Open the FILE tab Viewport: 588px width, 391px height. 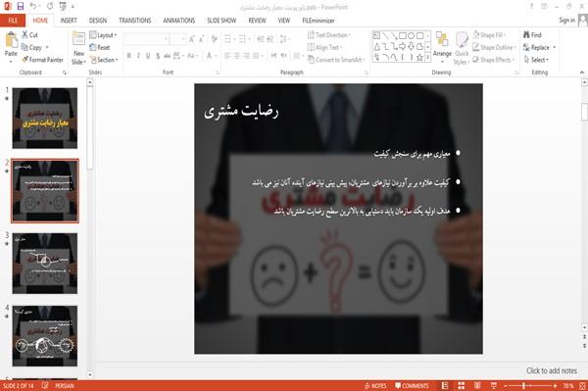(13, 21)
